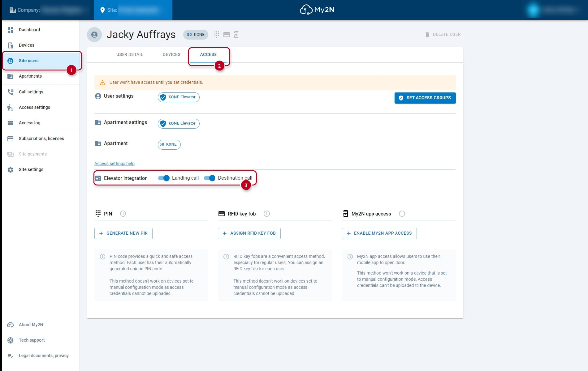Click the Site users globe icon
The image size is (588, 371).
point(11,61)
